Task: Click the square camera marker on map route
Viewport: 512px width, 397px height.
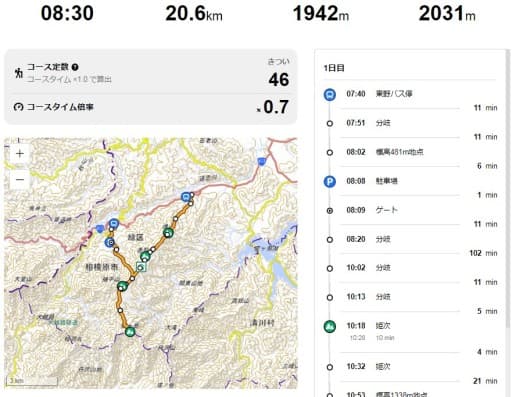Action: click(x=141, y=267)
